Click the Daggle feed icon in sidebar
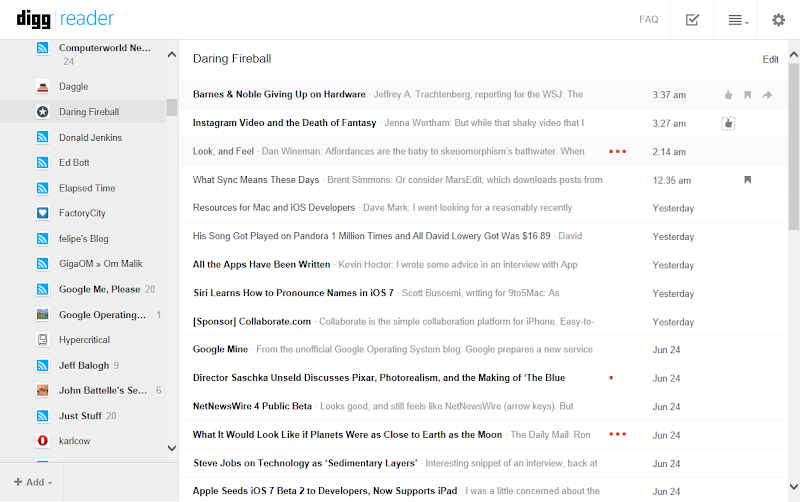 click(42, 87)
